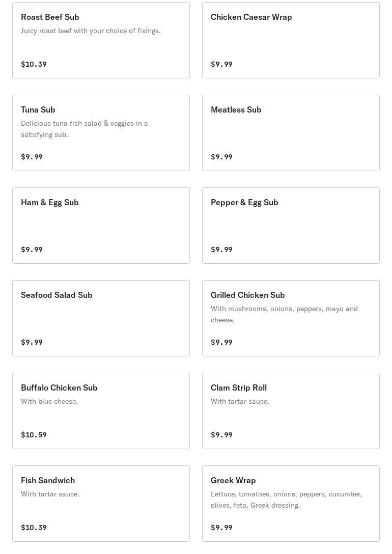392x554 pixels.
Task: Select the Pepper & Egg Sub card
Action: coord(291,226)
